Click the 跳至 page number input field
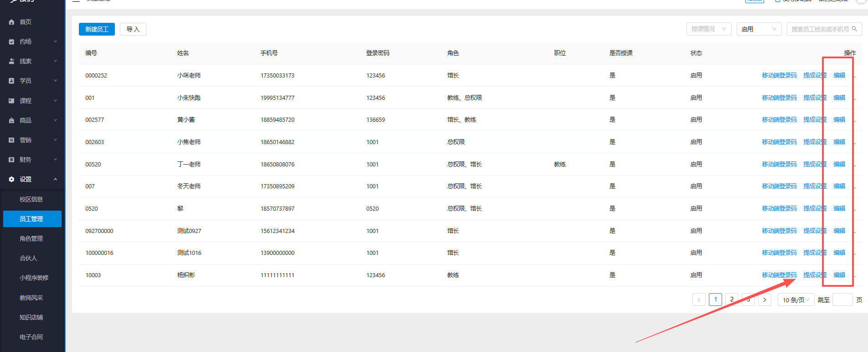Image resolution: width=868 pixels, height=352 pixels. coord(842,300)
